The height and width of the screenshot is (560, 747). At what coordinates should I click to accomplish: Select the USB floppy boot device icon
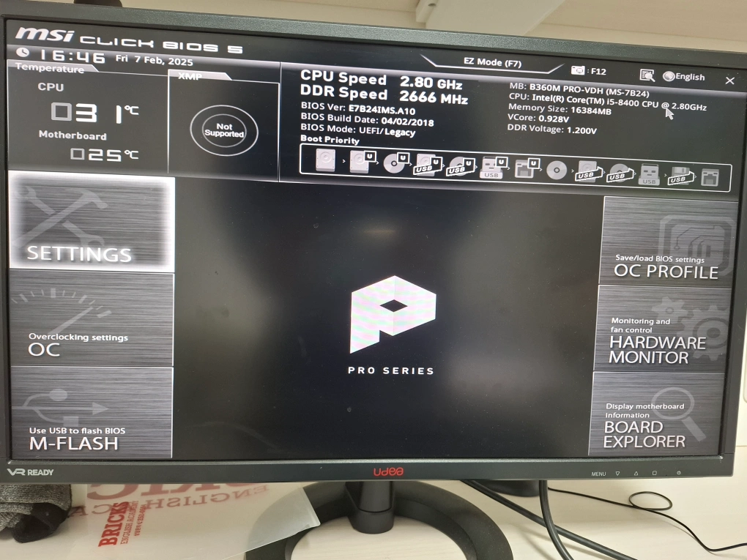680,176
